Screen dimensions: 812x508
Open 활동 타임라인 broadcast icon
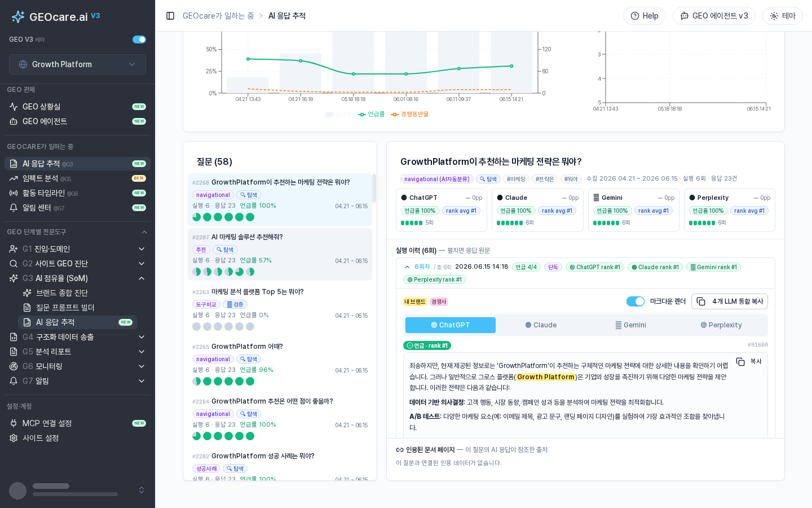(14, 193)
